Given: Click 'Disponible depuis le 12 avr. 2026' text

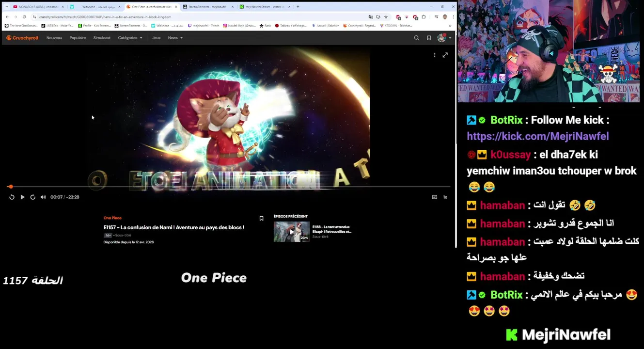Looking at the screenshot, I should coord(128,242).
